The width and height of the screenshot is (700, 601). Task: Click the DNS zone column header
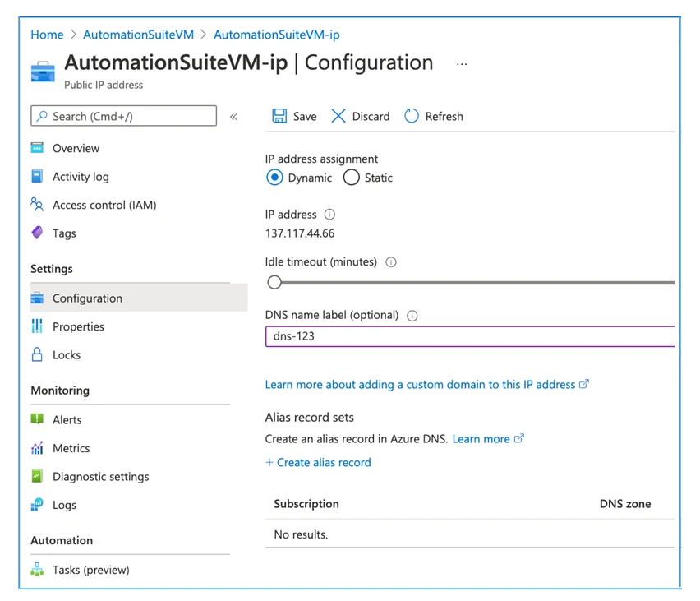coord(625,504)
